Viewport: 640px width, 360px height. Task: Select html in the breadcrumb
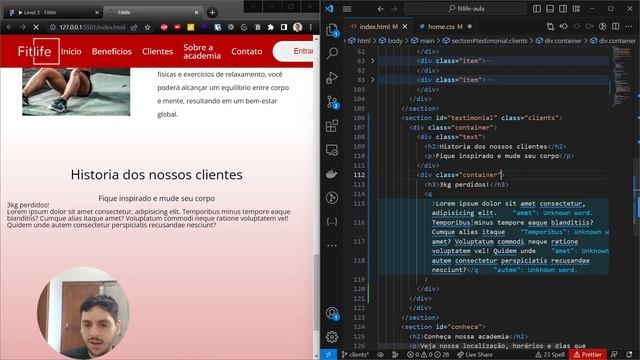(359, 40)
